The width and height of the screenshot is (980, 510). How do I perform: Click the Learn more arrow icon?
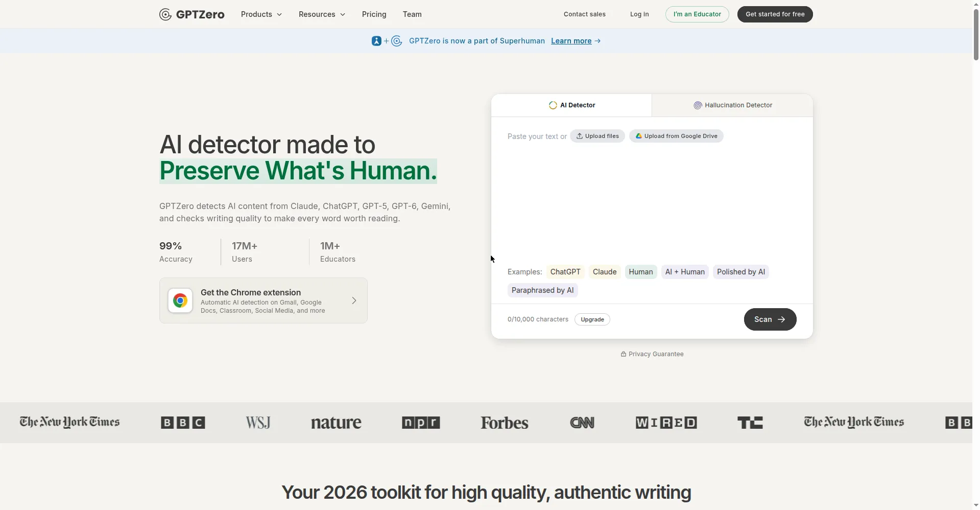tap(598, 41)
